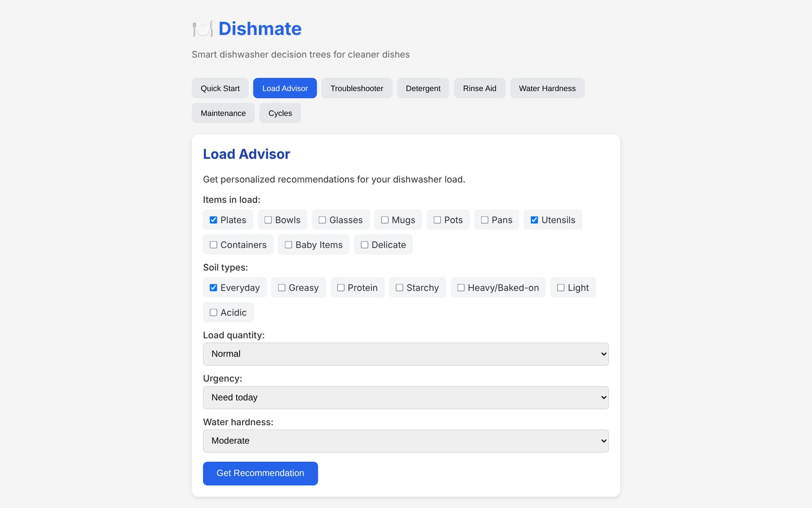This screenshot has width=812, height=508.
Task: Click the Dishmate plate logo icon
Action: (x=202, y=29)
